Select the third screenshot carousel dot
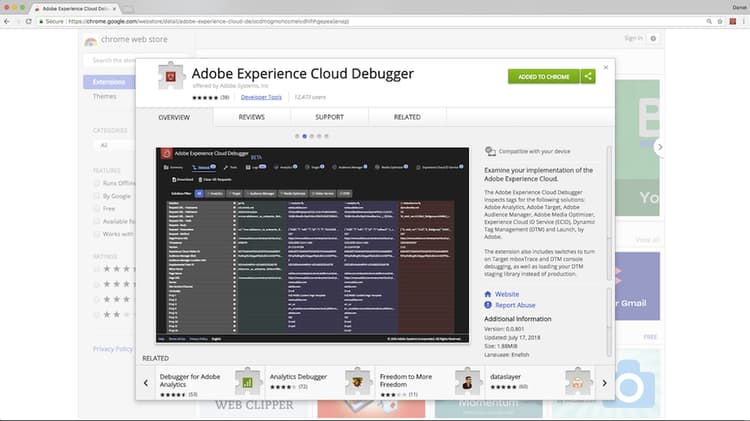The height and width of the screenshot is (421, 750). pos(312,136)
